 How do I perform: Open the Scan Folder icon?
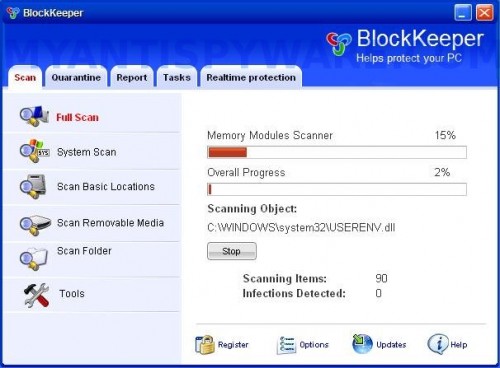[34, 258]
